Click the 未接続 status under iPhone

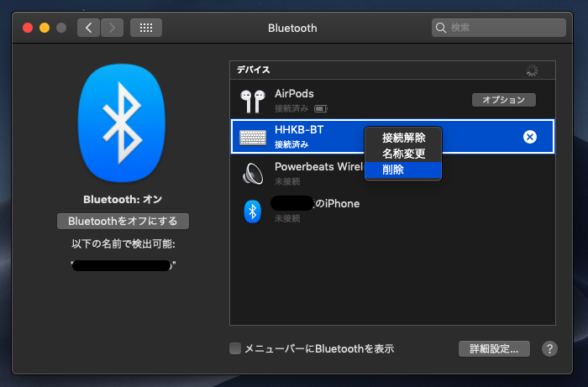pos(287,218)
